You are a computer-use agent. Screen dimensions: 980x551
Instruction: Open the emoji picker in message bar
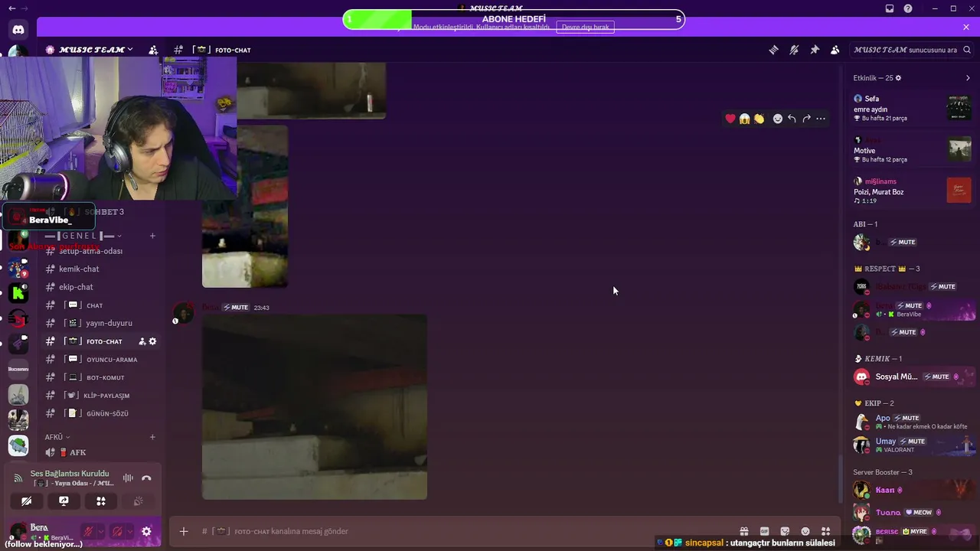(x=805, y=531)
